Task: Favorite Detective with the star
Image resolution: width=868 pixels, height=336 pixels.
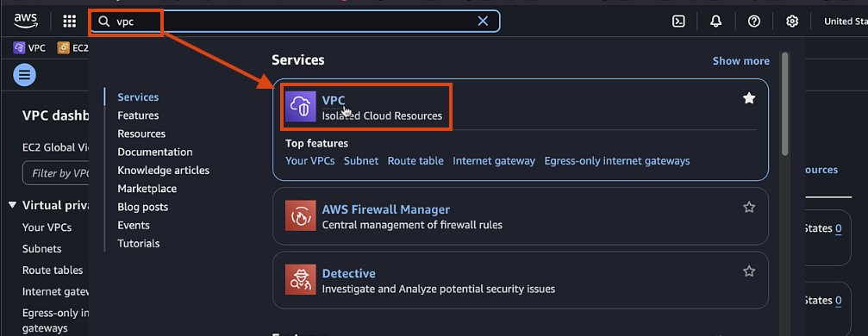Action: pos(749,271)
